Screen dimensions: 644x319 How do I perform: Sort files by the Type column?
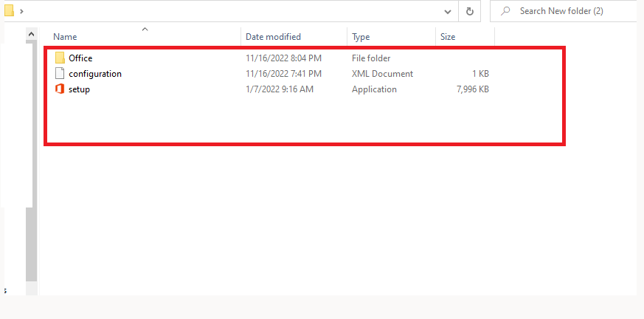(x=361, y=37)
